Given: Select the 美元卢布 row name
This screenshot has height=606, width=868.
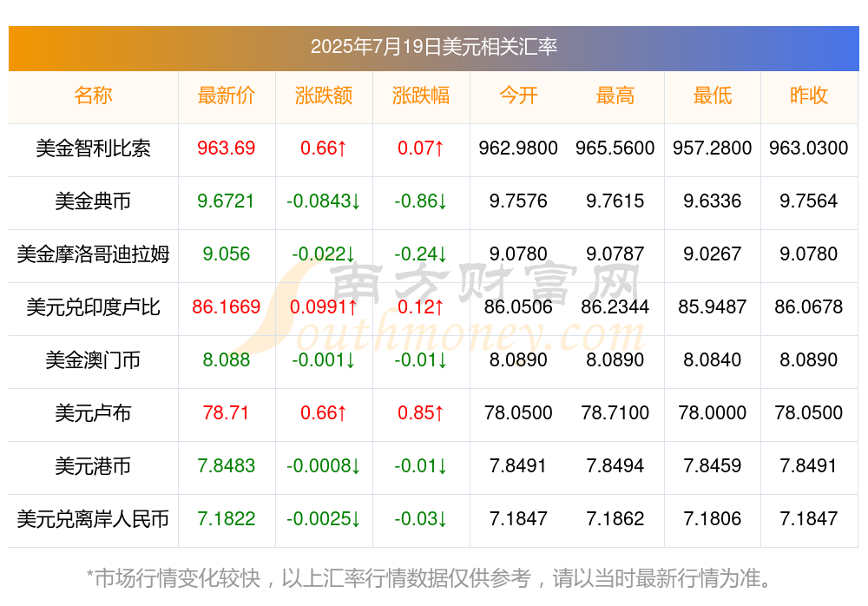Looking at the screenshot, I should (x=93, y=412).
